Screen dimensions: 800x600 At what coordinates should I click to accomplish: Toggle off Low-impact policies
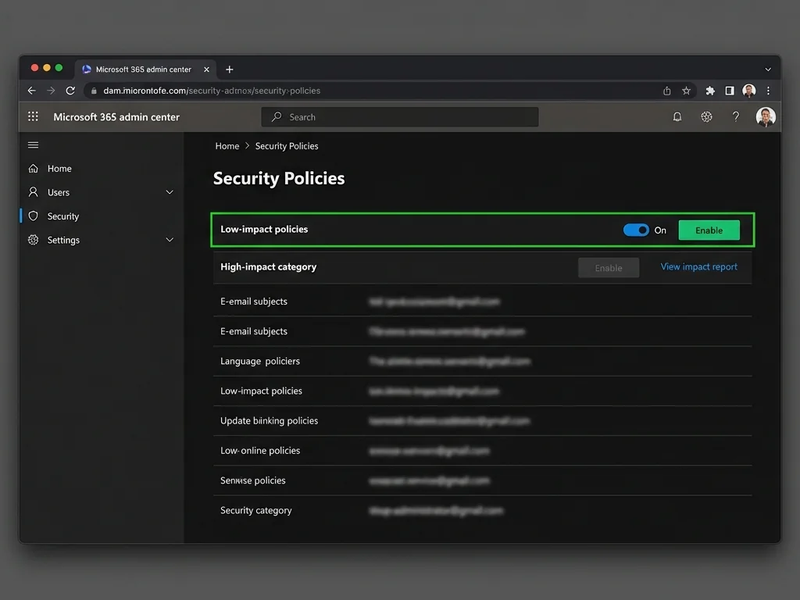pos(636,230)
